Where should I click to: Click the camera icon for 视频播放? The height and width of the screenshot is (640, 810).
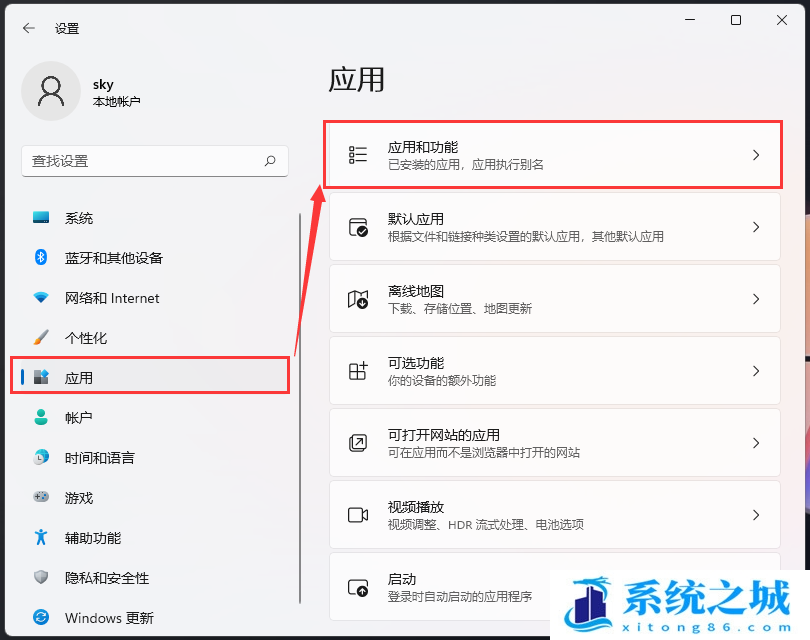(358, 515)
